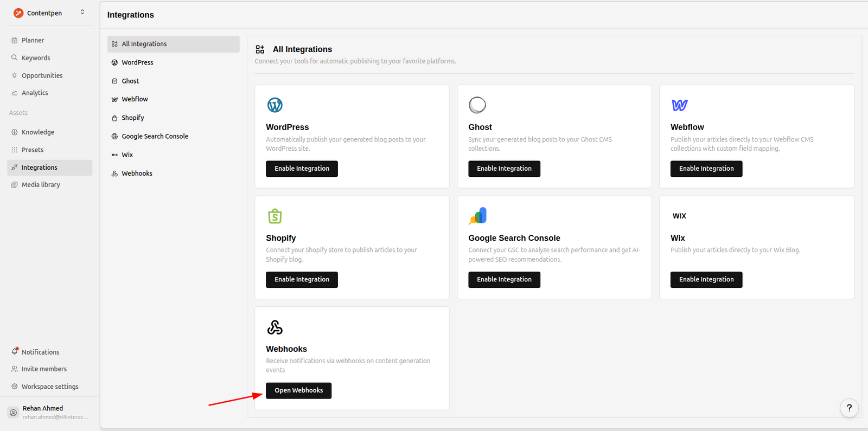Click the Wix logo in card
Image resolution: width=868 pixels, height=431 pixels.
679,216
